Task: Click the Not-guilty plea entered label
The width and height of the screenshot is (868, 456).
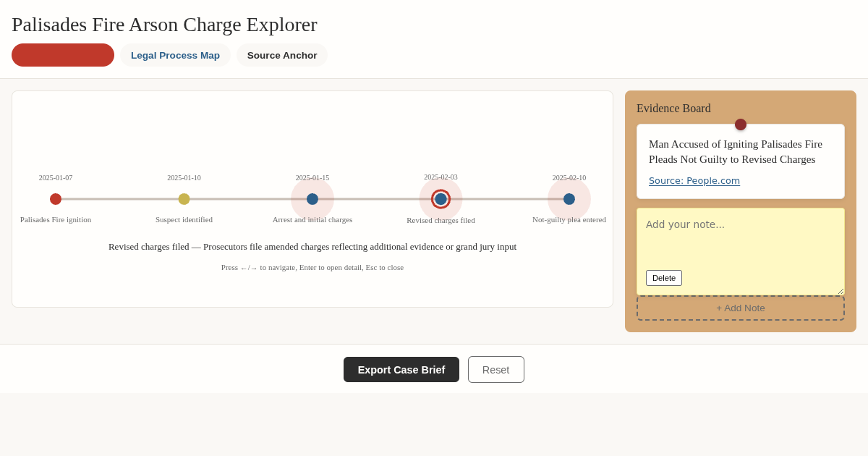Action: pyautogui.click(x=569, y=219)
